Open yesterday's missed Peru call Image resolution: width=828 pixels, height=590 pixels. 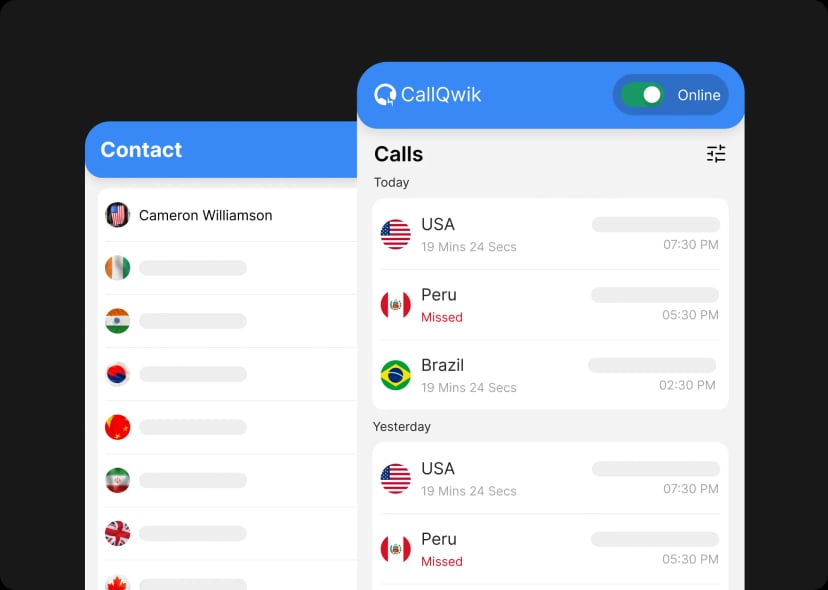(x=550, y=549)
